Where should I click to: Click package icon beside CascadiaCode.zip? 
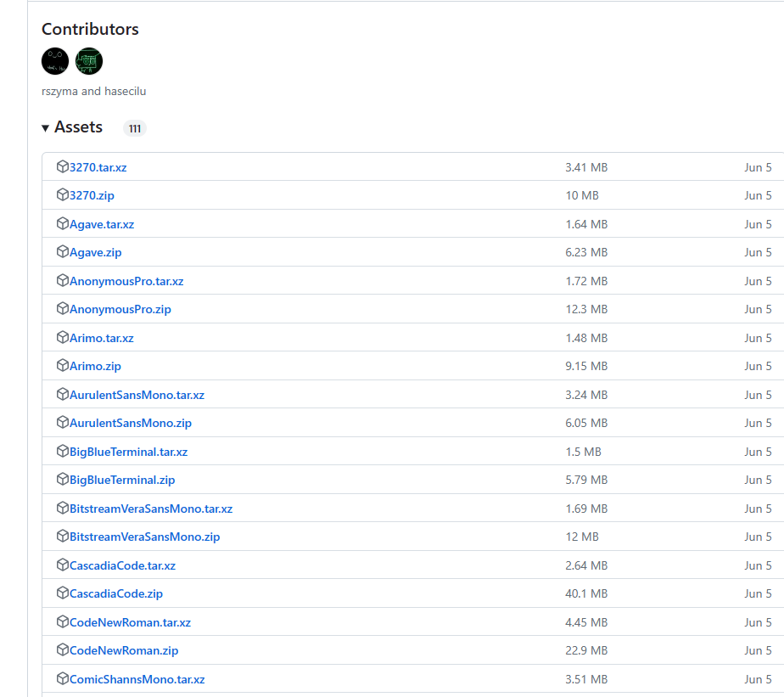[x=63, y=593]
